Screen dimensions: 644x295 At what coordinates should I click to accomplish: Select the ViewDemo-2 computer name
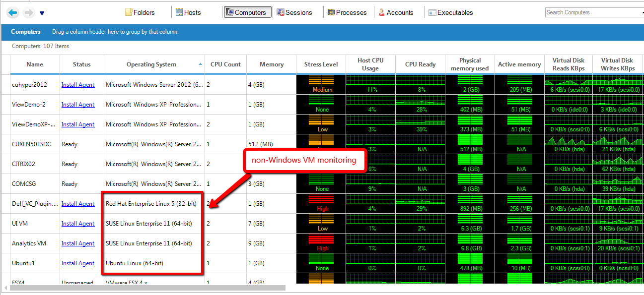coord(29,105)
